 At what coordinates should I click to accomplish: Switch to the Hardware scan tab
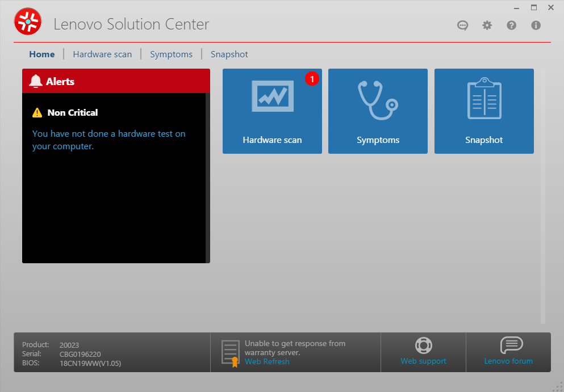coord(102,54)
